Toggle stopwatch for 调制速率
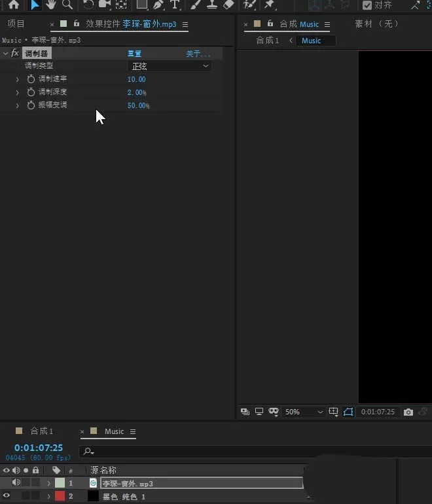The image size is (432, 504). click(31, 79)
